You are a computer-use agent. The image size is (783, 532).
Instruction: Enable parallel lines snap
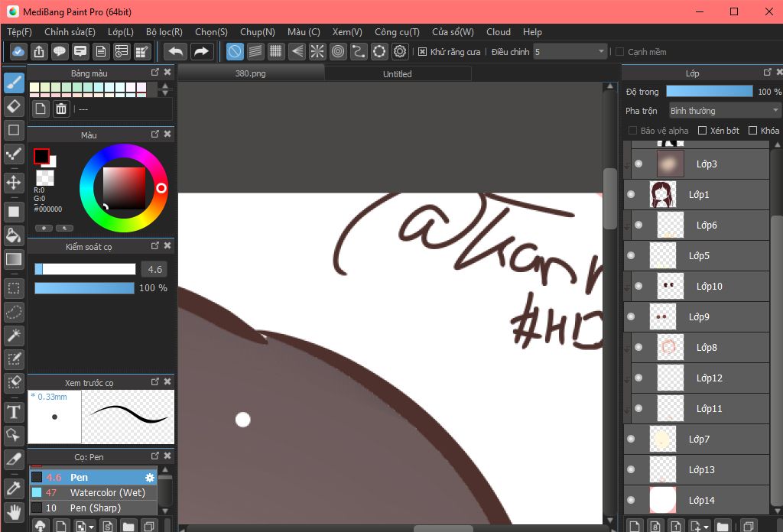click(255, 51)
